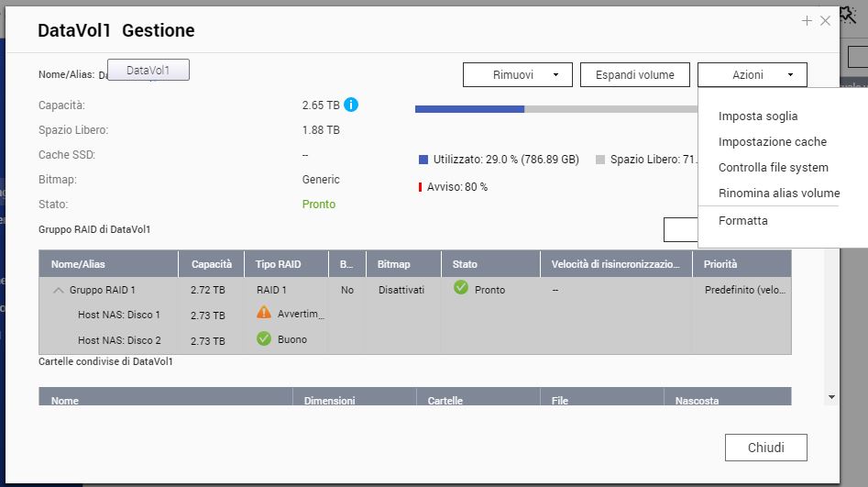This screenshot has height=487, width=868.
Task: Select Formatta from Azioni menu
Action: [x=743, y=221]
